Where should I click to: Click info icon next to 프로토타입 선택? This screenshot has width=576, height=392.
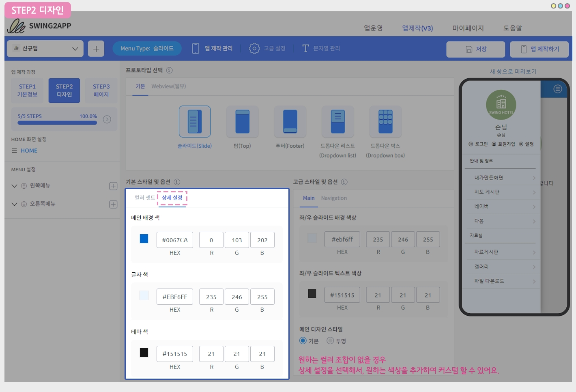tap(169, 70)
